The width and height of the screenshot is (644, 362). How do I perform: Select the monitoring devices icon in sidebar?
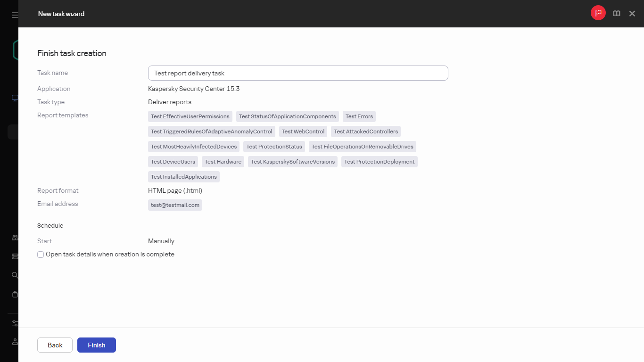(14, 98)
